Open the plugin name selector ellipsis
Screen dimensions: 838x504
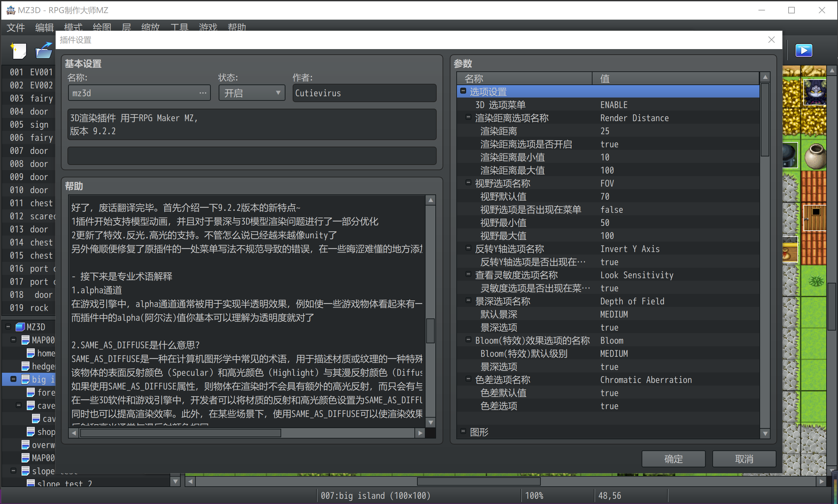[203, 93]
